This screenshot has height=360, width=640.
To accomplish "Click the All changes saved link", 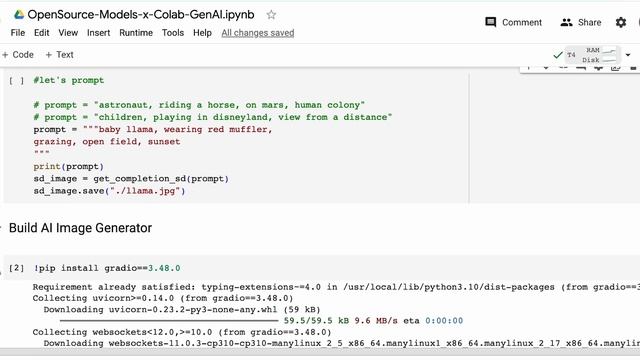I will (x=258, y=33).
